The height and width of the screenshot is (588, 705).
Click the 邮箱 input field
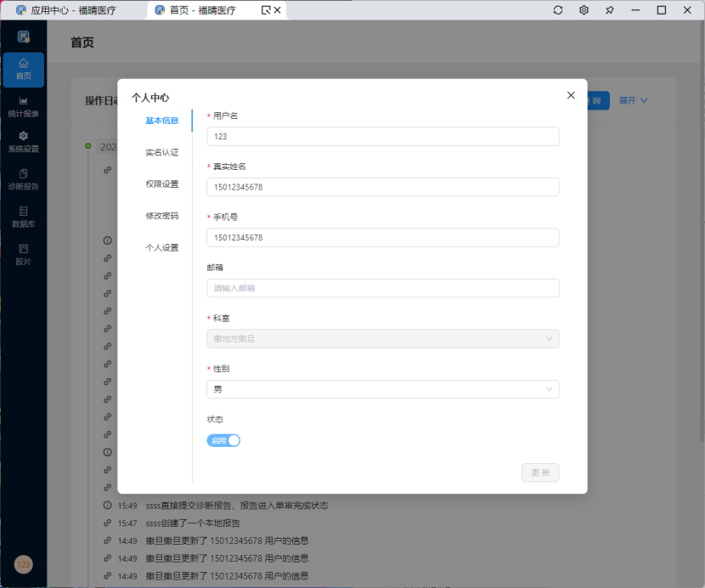coord(382,288)
